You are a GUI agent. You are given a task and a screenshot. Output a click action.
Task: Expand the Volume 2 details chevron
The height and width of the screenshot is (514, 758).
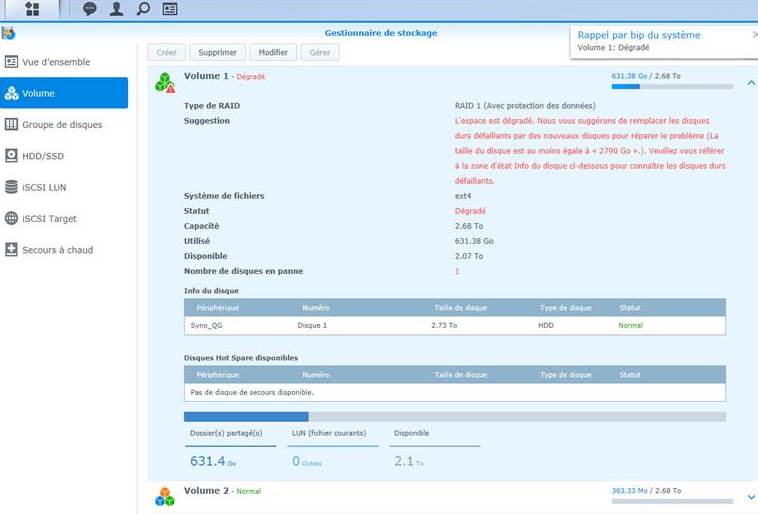click(x=751, y=497)
